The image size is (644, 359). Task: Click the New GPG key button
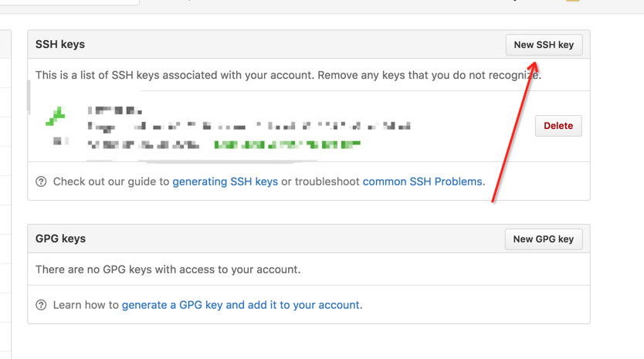[544, 239]
